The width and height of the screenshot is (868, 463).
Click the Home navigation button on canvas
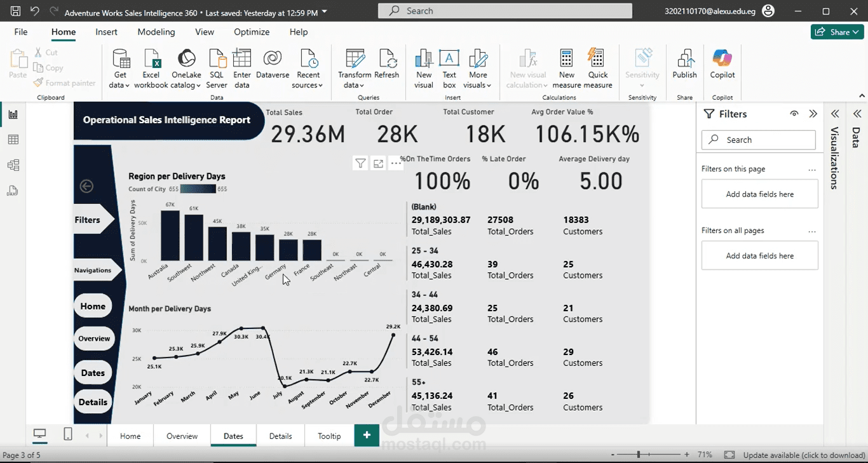coord(93,306)
